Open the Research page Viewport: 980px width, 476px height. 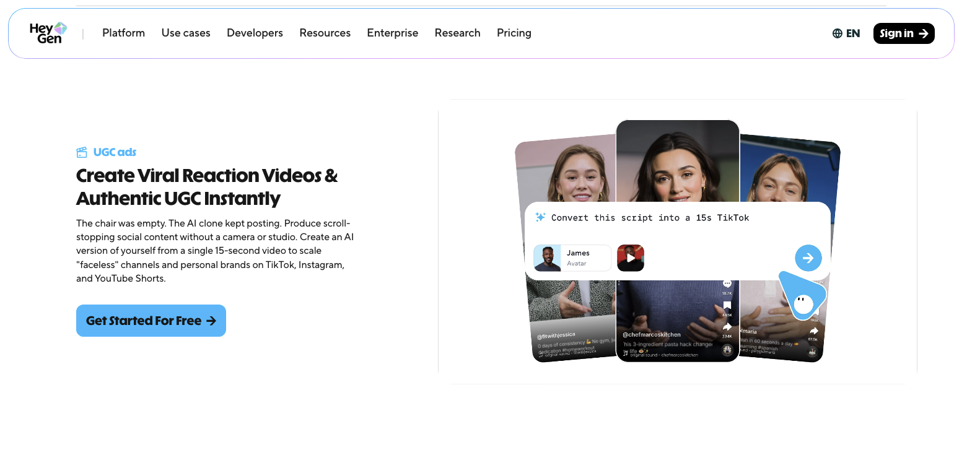(x=457, y=33)
